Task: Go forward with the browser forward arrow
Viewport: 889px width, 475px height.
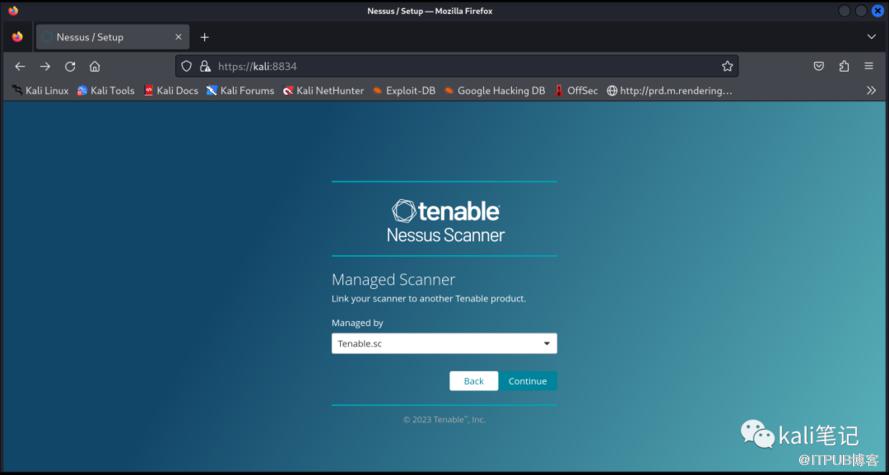Action: 45,66
